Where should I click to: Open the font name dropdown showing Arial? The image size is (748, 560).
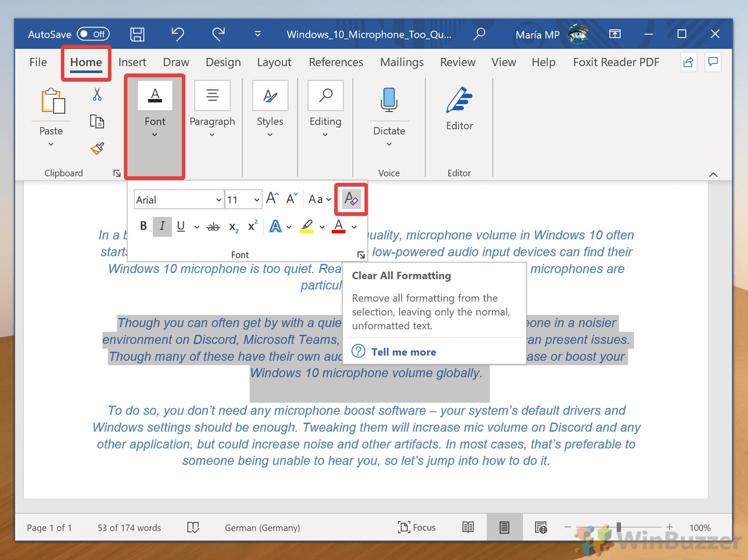pos(178,200)
